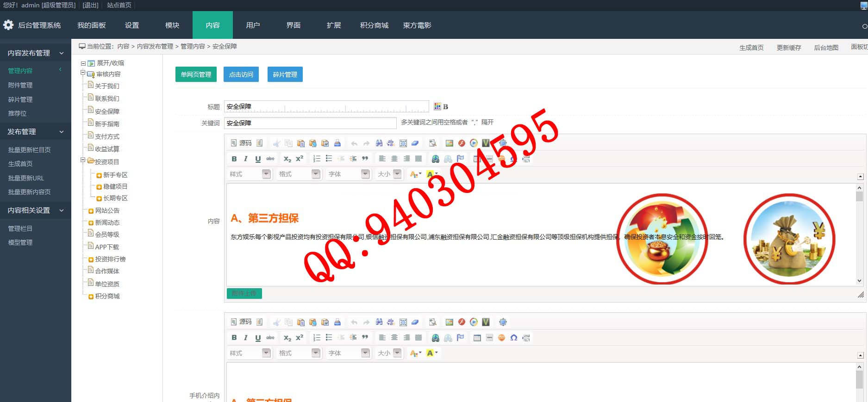Toggle italic in the mobile intro editor

coord(245,338)
